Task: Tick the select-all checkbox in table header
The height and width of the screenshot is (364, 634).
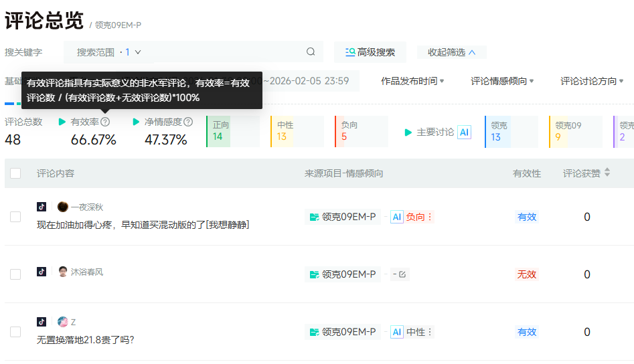Action: pyautogui.click(x=15, y=173)
